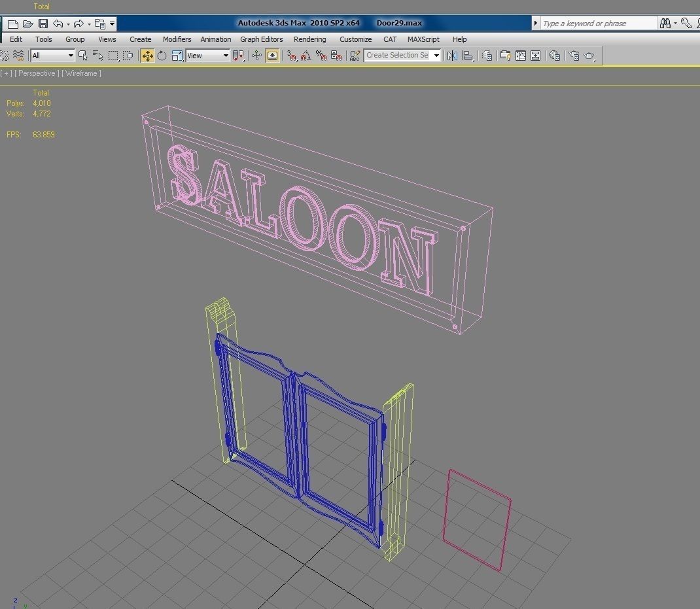Click the [ Perspective ] viewport label
Image resolution: width=700 pixels, height=609 pixels.
click(x=37, y=73)
